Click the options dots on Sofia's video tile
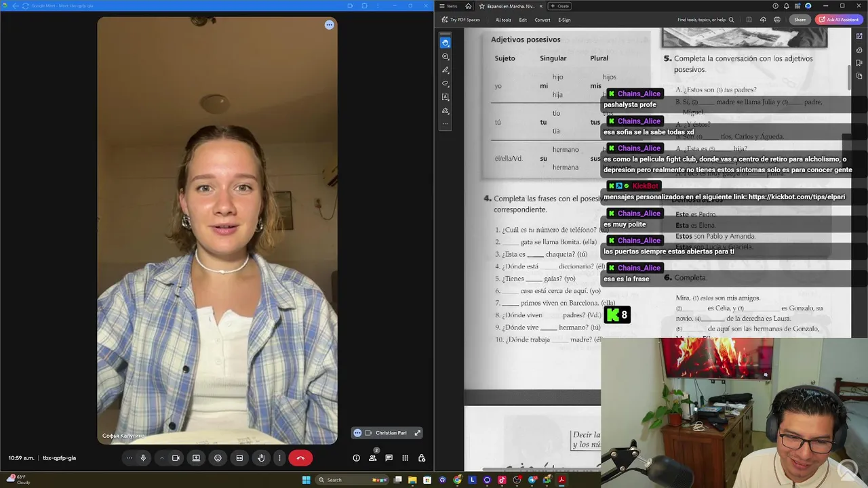The width and height of the screenshot is (868, 488). 329,25
